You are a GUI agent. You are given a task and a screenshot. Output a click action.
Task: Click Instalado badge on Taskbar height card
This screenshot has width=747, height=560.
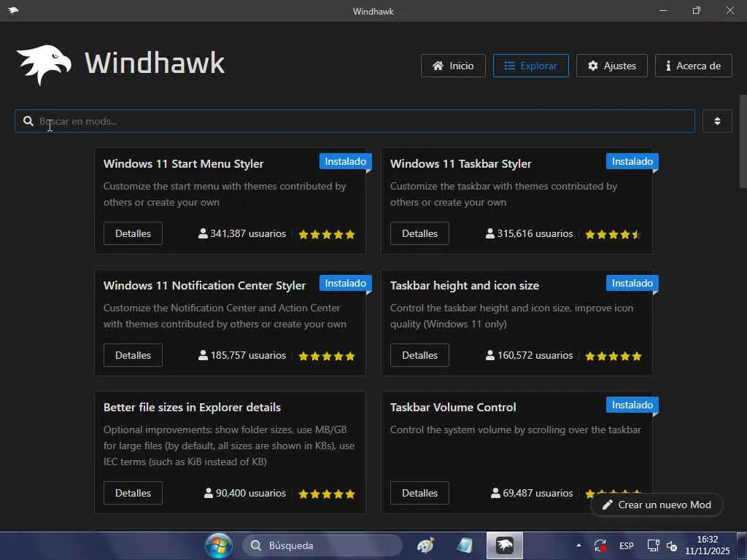[632, 284]
